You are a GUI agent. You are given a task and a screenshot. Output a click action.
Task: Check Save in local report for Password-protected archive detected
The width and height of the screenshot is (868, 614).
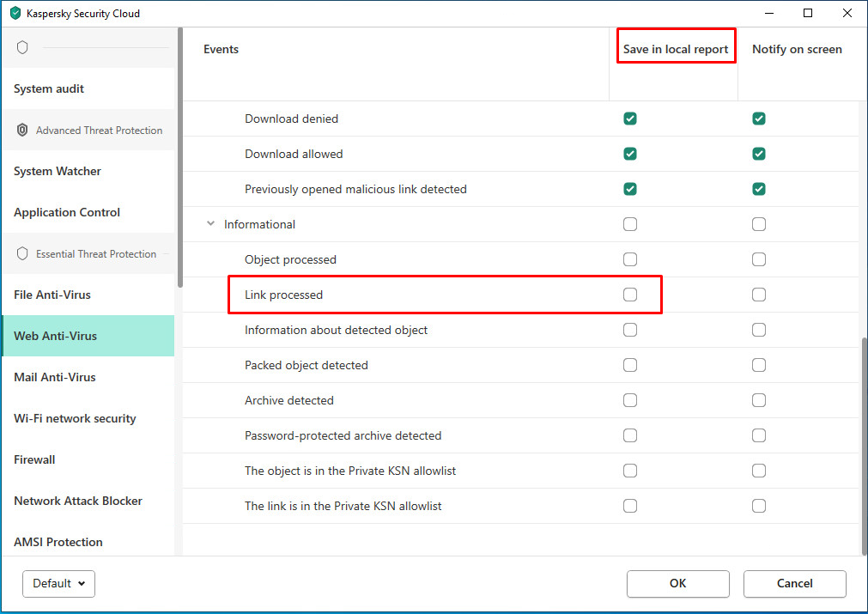tap(630, 435)
